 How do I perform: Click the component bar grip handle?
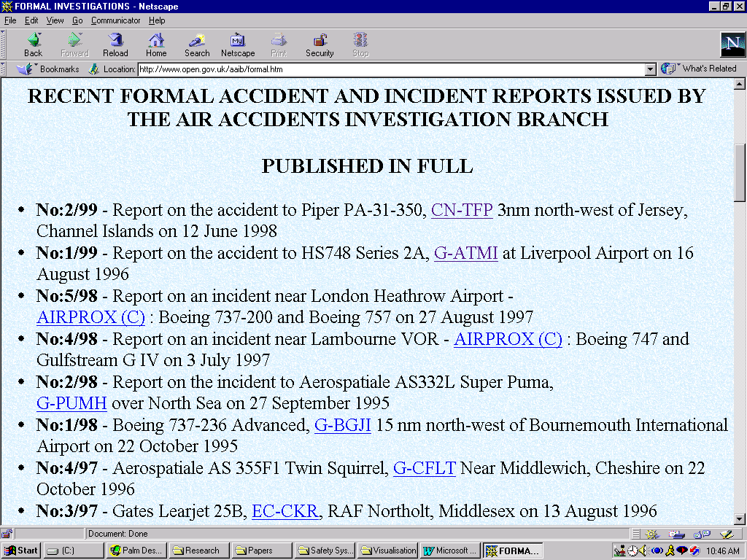point(636,534)
